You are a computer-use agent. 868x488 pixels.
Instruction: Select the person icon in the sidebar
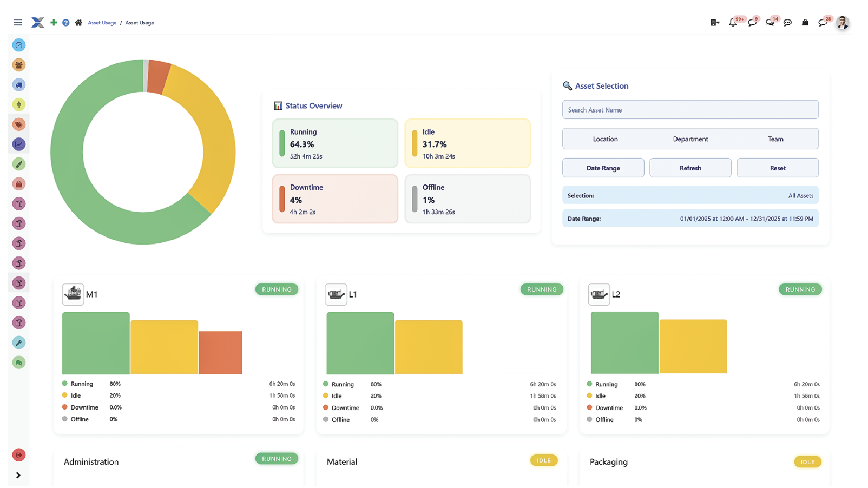point(18,104)
